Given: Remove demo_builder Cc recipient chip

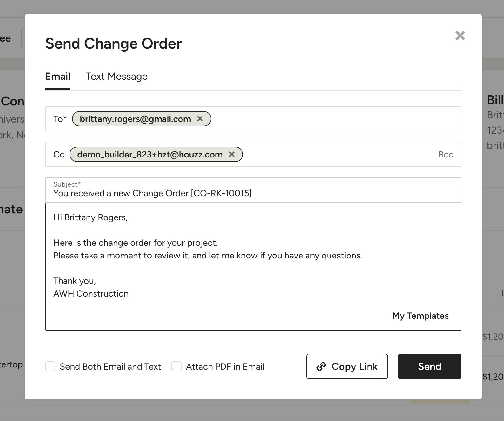Looking at the screenshot, I should point(232,154).
